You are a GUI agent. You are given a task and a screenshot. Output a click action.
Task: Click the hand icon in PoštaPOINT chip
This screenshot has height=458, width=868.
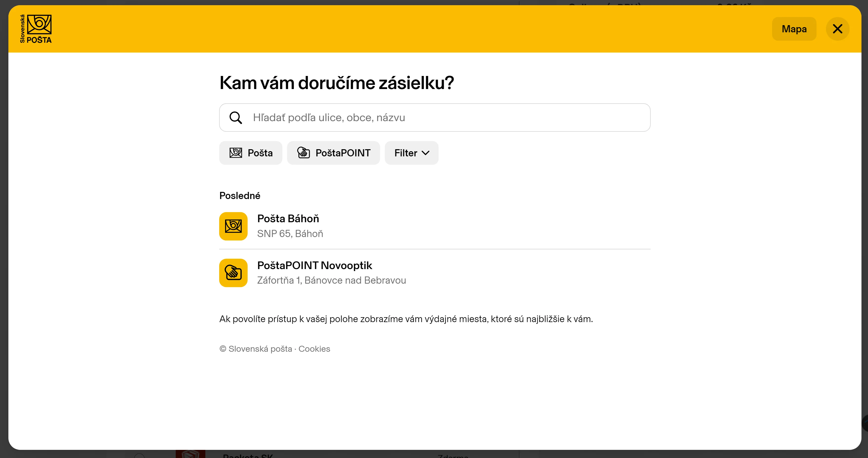click(x=303, y=153)
